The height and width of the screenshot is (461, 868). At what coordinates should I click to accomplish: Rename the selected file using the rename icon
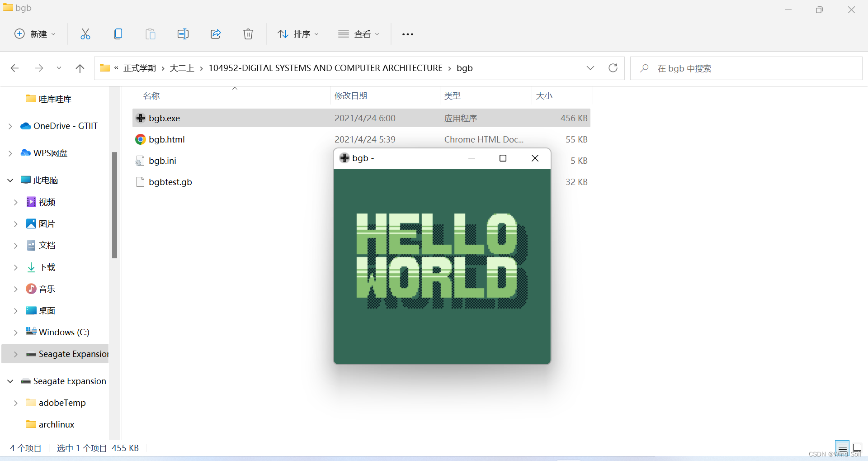coord(183,34)
